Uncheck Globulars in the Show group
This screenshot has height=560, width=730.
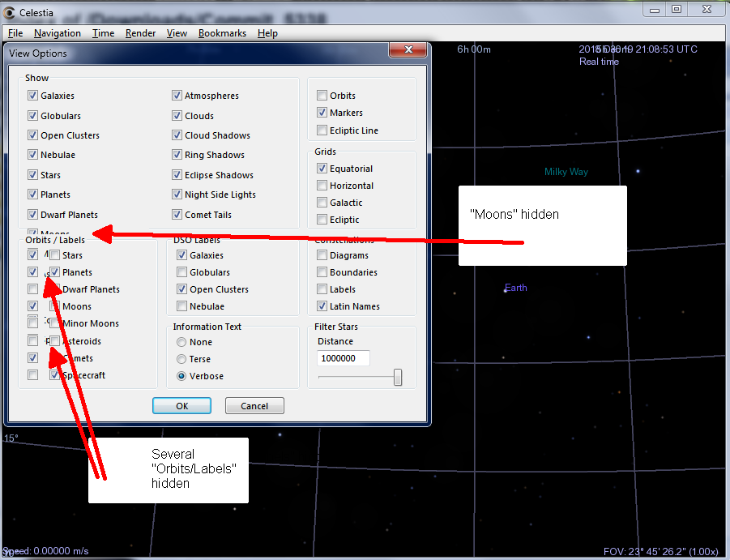point(32,115)
